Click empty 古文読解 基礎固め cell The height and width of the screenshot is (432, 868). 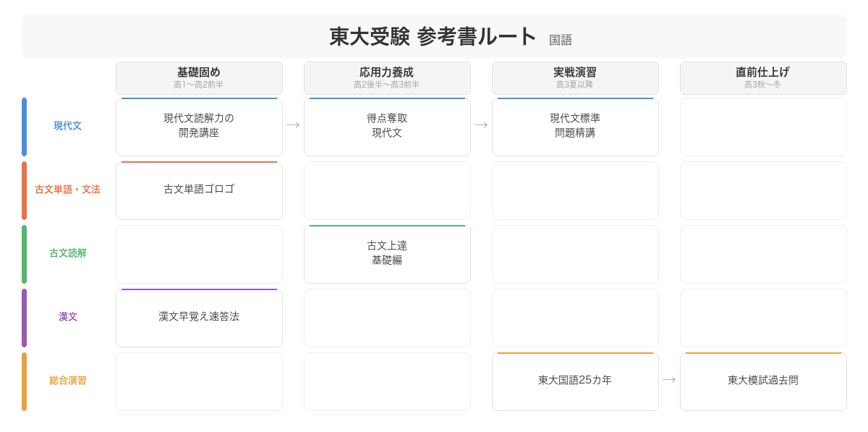pyautogui.click(x=199, y=254)
